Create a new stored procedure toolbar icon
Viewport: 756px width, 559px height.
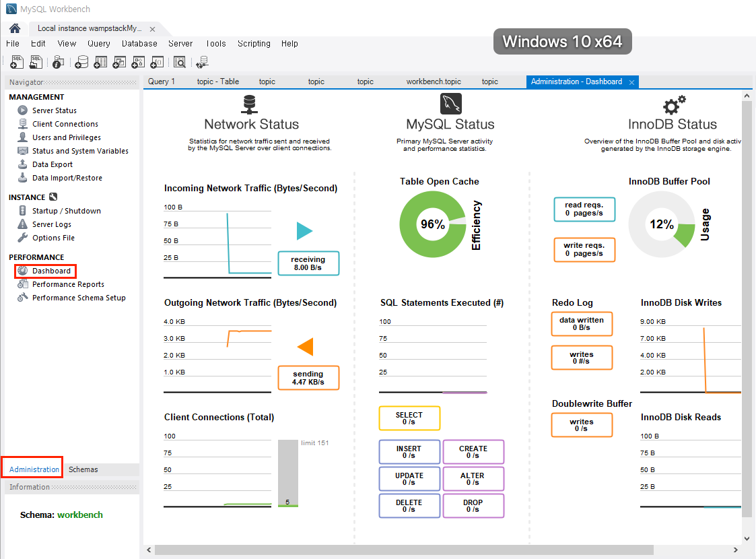point(138,62)
